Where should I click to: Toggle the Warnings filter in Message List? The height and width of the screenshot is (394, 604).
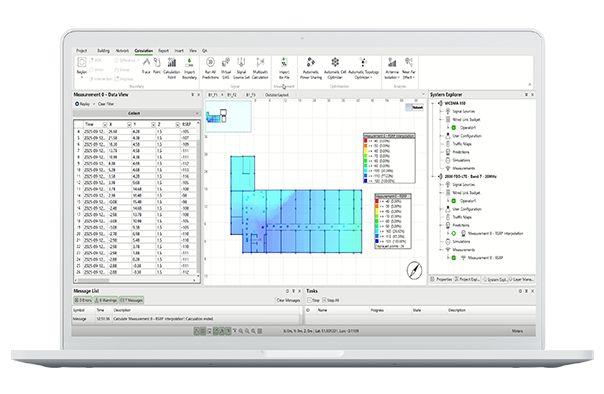click(x=106, y=300)
